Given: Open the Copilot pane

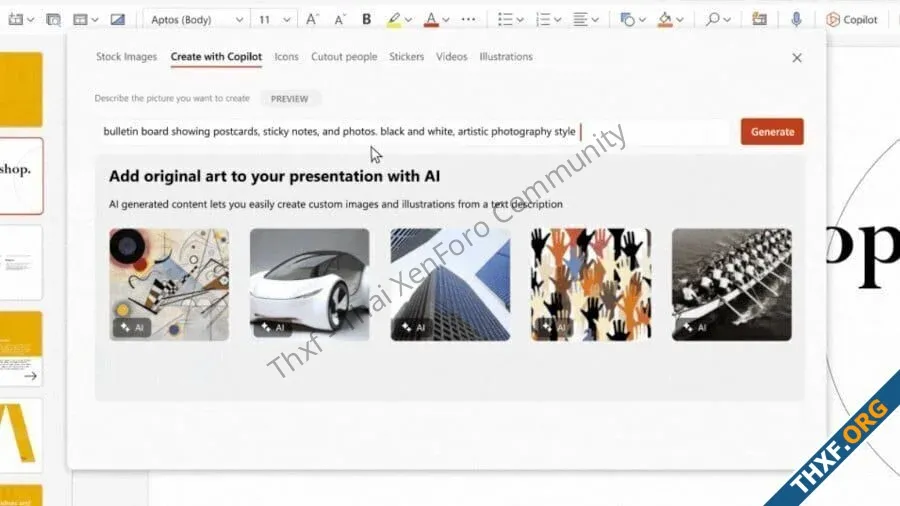Looking at the screenshot, I should tap(852, 20).
